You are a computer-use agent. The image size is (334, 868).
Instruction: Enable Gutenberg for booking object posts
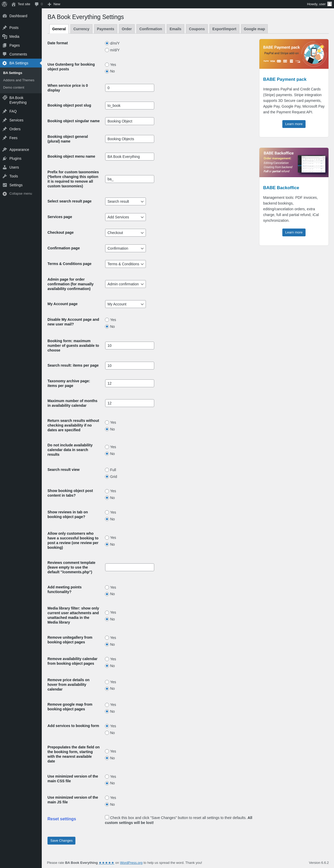point(107,65)
